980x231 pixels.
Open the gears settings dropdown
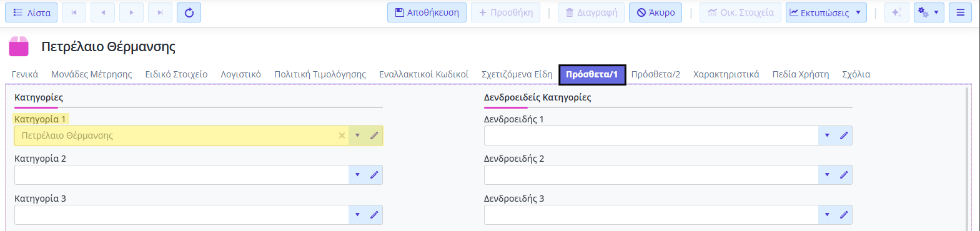929,12
